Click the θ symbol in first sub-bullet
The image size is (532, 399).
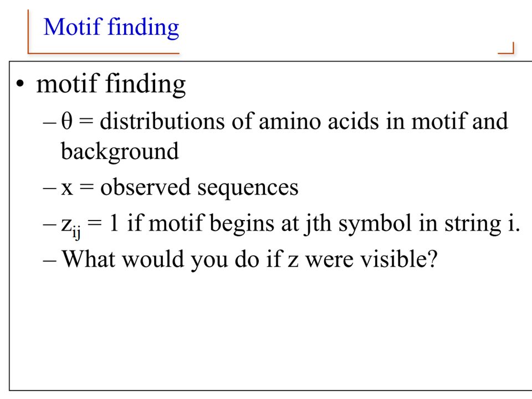tap(67, 121)
